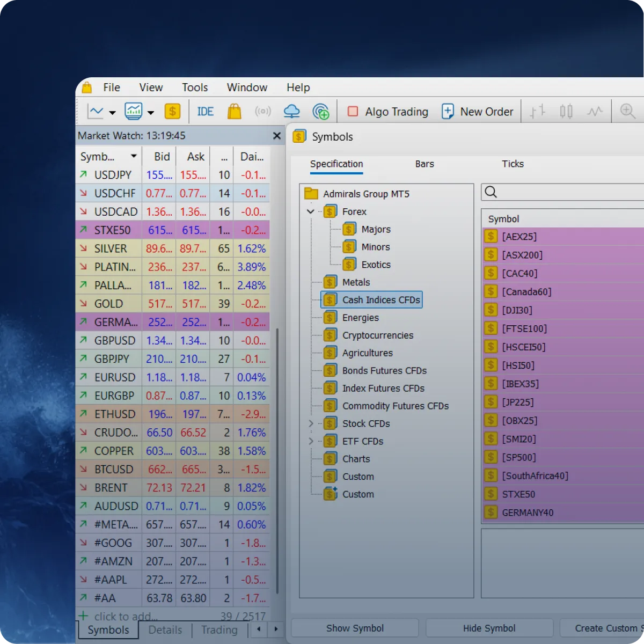Collapse the Forex tree node

[311, 211]
